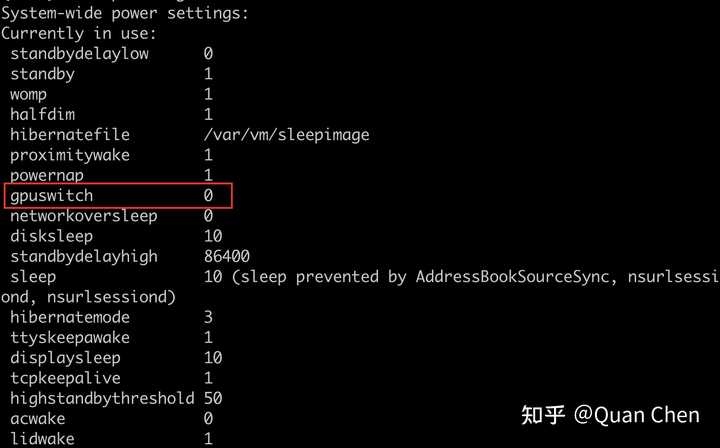720x448 pixels.
Task: Click the lidwake setting name
Action: coord(42,438)
